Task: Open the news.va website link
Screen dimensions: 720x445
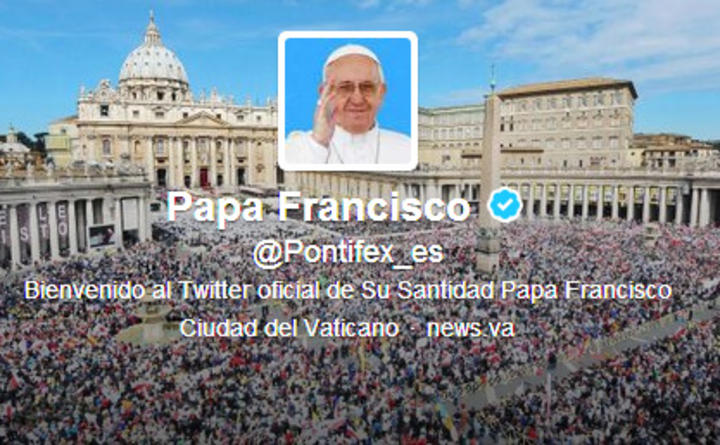Action: [470, 328]
